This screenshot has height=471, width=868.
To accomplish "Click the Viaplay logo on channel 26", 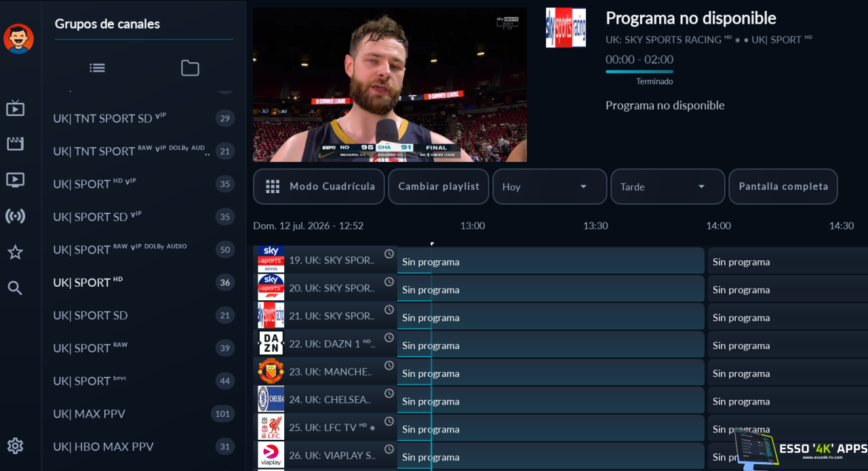I will [271, 455].
